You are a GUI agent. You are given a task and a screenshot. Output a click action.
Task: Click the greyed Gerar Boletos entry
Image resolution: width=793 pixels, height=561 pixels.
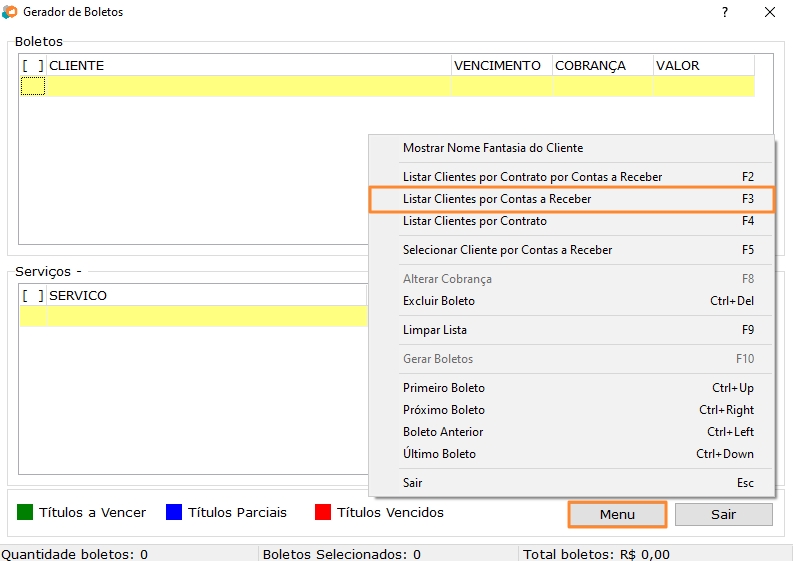(571, 359)
